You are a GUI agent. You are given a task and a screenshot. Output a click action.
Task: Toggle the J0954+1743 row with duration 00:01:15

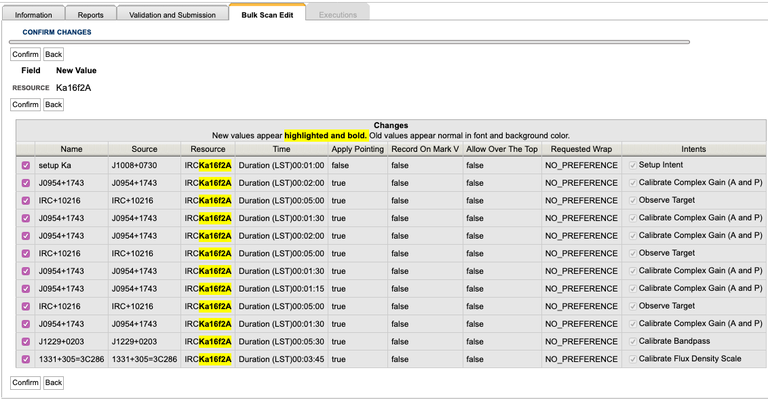click(x=26, y=288)
